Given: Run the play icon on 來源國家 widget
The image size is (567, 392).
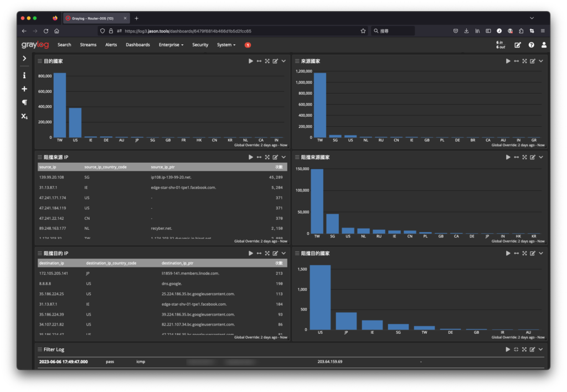Looking at the screenshot, I should pyautogui.click(x=508, y=61).
